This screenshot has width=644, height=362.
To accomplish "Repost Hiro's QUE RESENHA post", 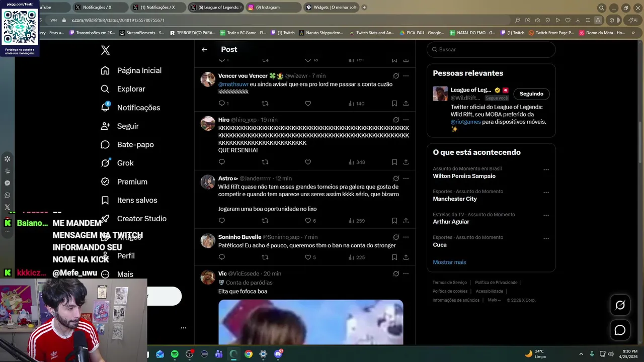I will [265, 162].
